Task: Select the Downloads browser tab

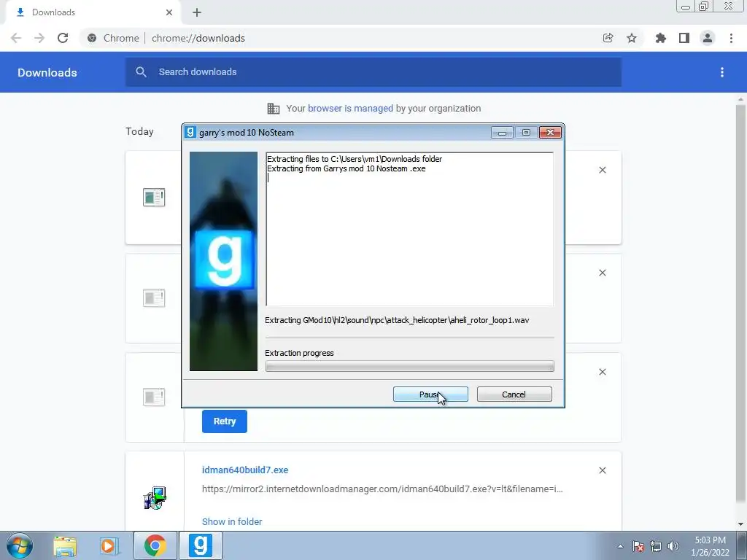Action: point(93,12)
